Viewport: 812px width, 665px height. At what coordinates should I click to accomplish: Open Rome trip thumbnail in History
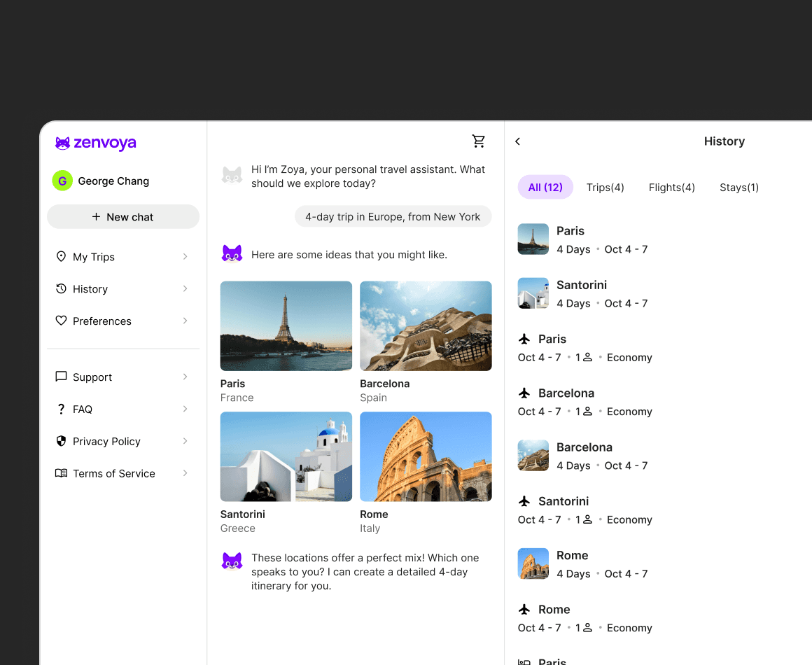pyautogui.click(x=533, y=563)
